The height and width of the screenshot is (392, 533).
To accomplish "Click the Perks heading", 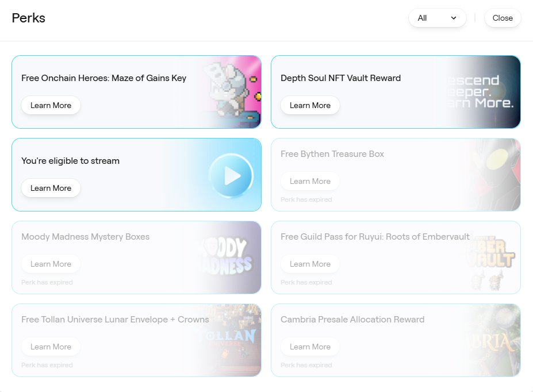I will tap(29, 18).
